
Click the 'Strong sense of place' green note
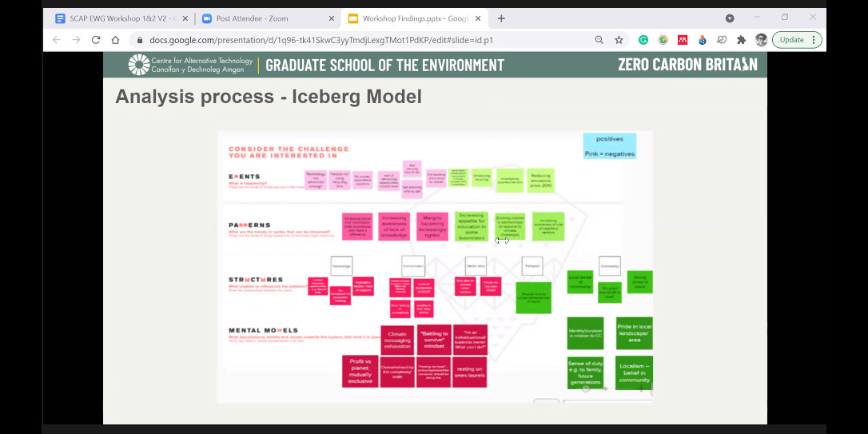[x=640, y=282]
